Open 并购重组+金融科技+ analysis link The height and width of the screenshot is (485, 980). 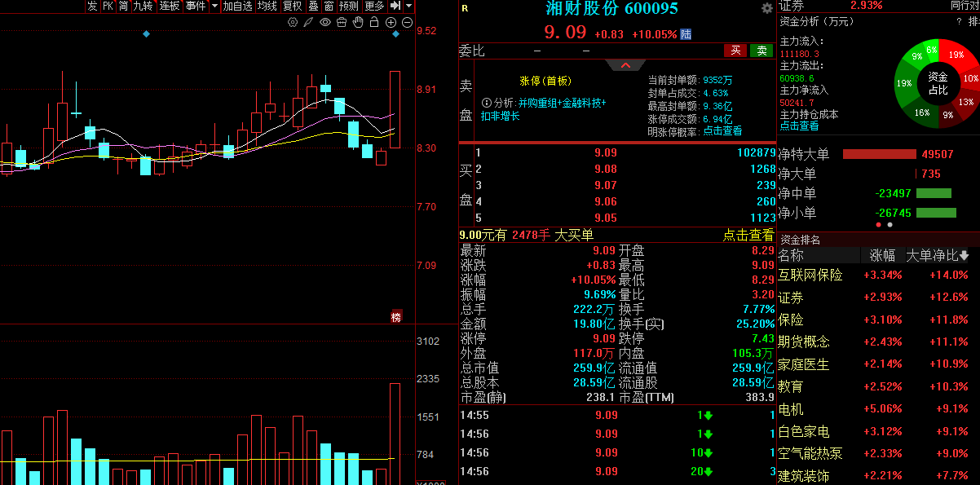pyautogui.click(x=562, y=104)
